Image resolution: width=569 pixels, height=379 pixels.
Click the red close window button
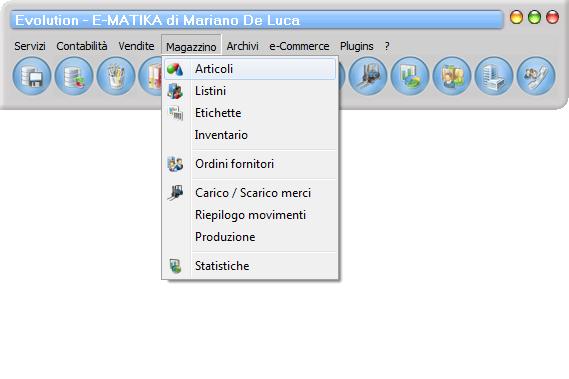[552, 17]
